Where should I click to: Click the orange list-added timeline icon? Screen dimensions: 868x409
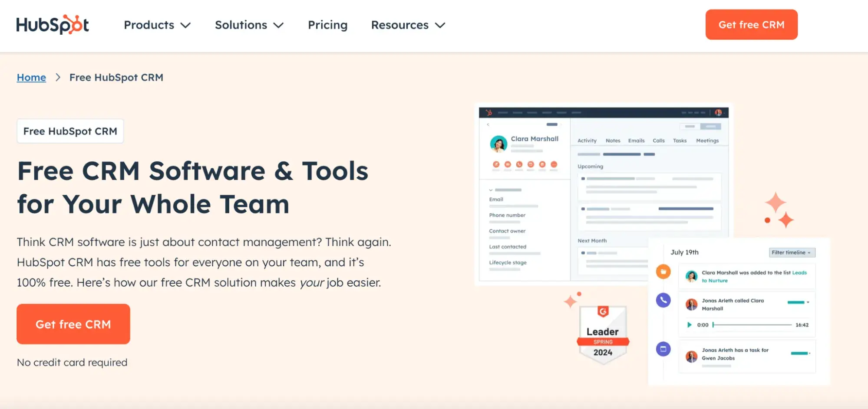pyautogui.click(x=663, y=272)
